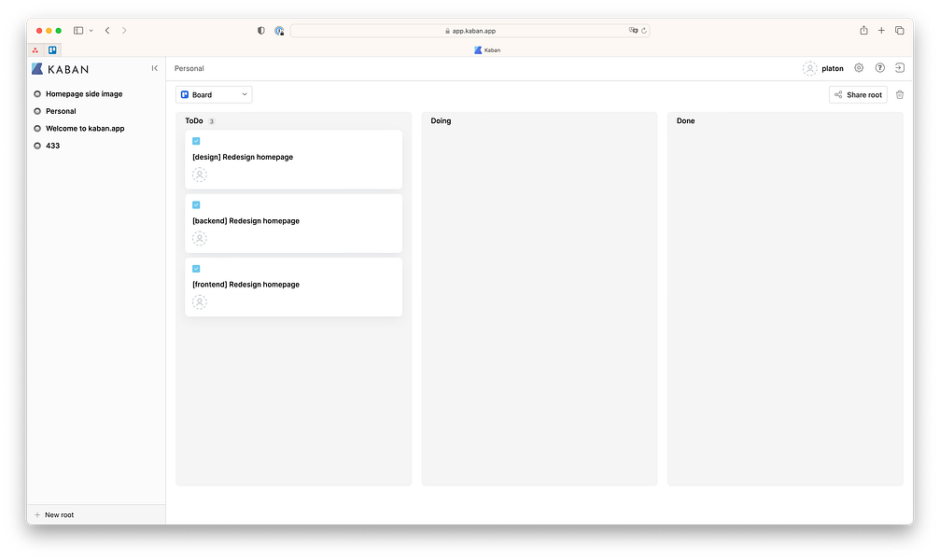Reload the page
Image resolution: width=940 pixels, height=560 pixels.
point(644,31)
